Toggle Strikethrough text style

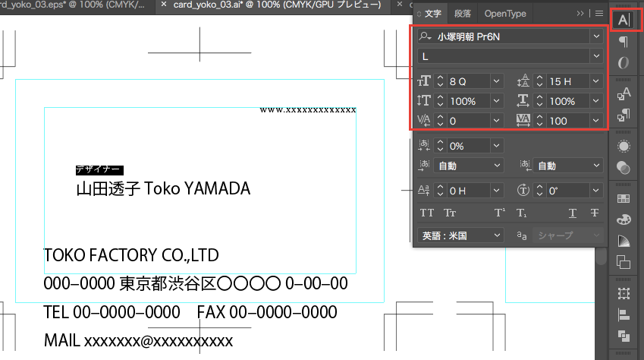point(595,213)
